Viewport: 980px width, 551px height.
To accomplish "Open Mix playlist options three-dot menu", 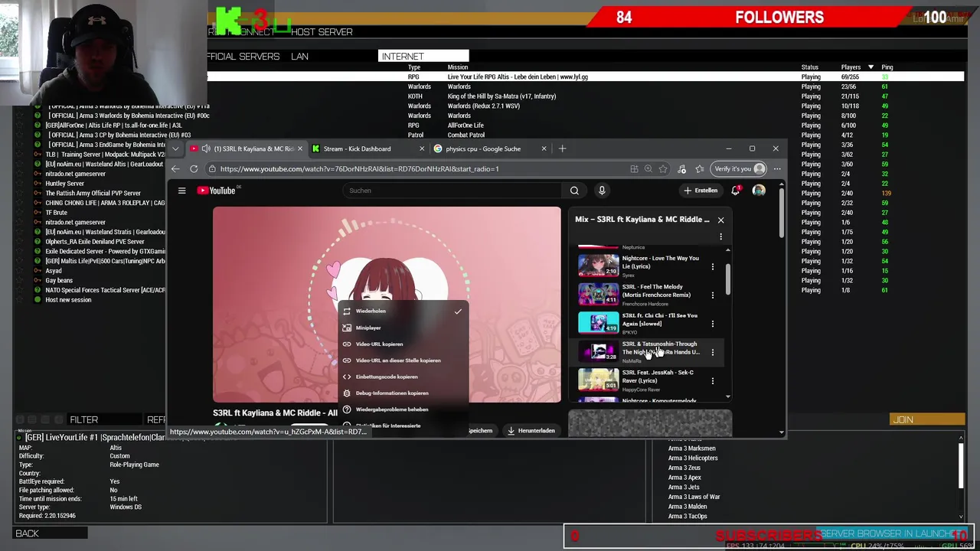I will [x=720, y=236].
